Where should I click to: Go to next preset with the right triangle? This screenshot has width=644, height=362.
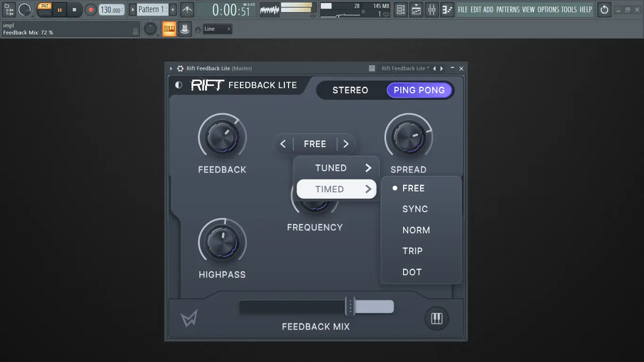pos(442,68)
